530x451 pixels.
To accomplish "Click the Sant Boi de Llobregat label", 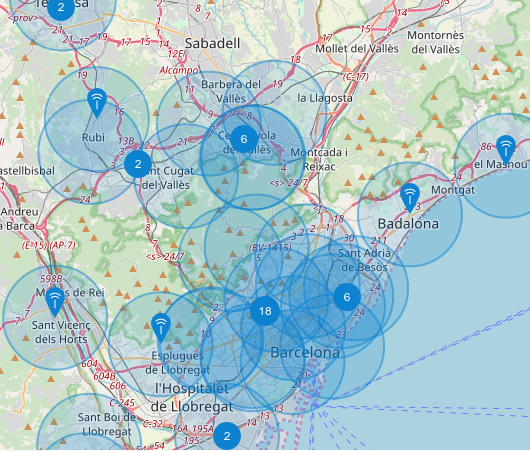I will tap(107, 424).
